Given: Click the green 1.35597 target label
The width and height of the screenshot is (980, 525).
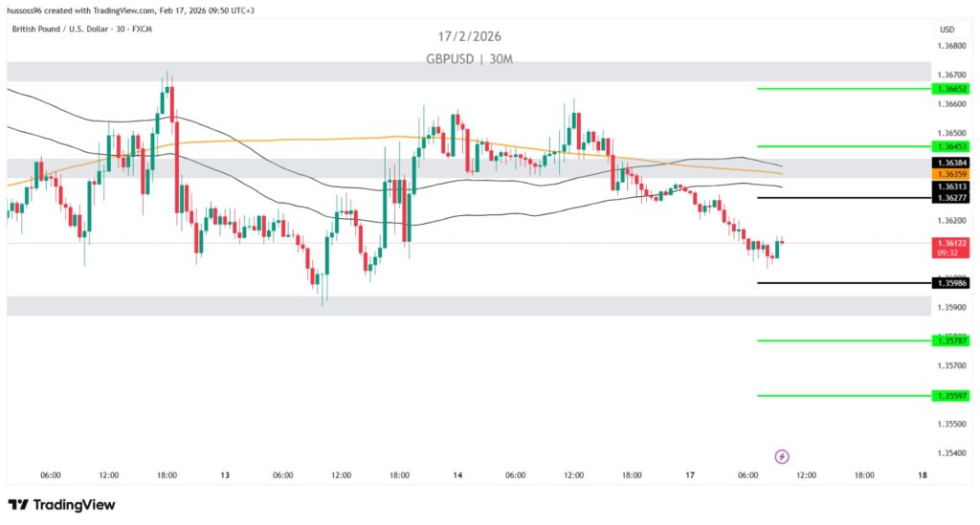Looking at the screenshot, I should tap(951, 396).
